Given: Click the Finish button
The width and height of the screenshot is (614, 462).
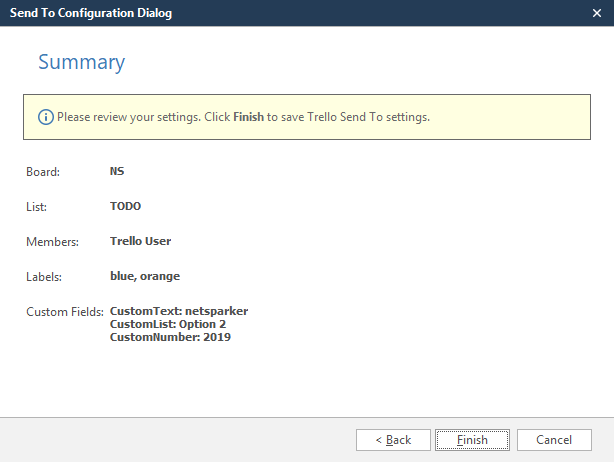Looking at the screenshot, I should coord(472,440).
